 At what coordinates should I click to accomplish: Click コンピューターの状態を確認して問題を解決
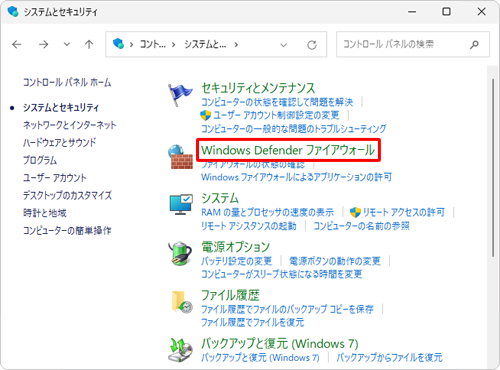(x=277, y=102)
